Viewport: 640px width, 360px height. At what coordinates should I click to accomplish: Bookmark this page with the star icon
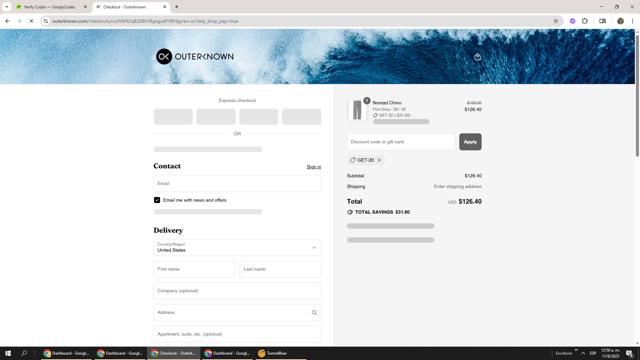(x=556, y=21)
